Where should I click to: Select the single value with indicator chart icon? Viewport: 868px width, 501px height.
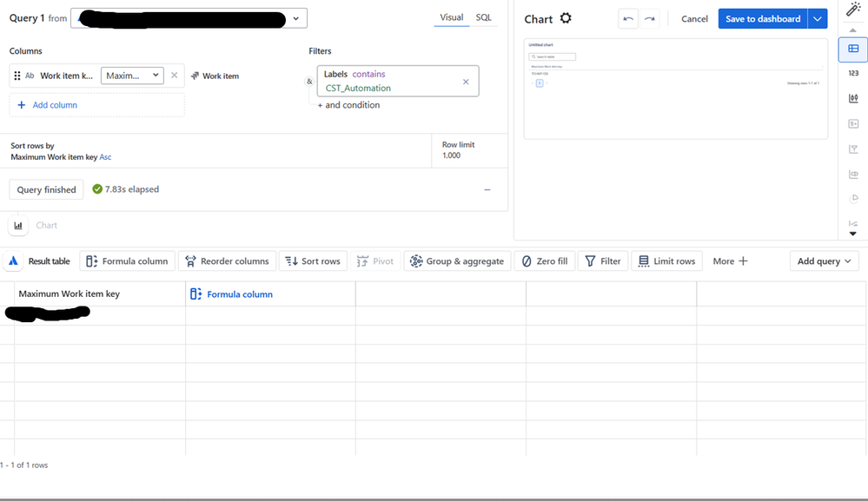[x=853, y=124]
